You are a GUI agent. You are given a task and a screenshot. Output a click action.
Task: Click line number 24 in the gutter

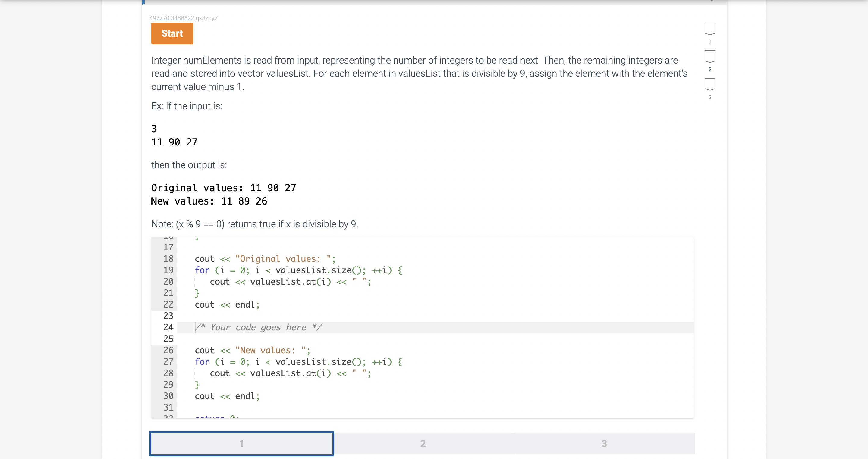point(168,327)
